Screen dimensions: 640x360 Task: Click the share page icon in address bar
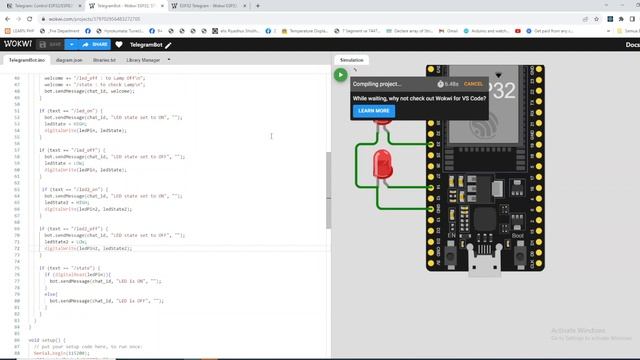pos(585,19)
